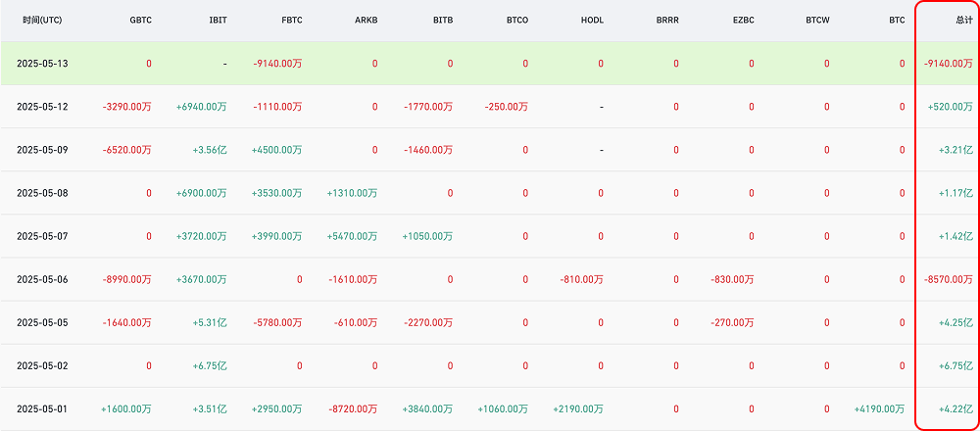This screenshot has height=431, width=980.
Task: Select the 2025-05-07 date cell
Action: (42, 236)
